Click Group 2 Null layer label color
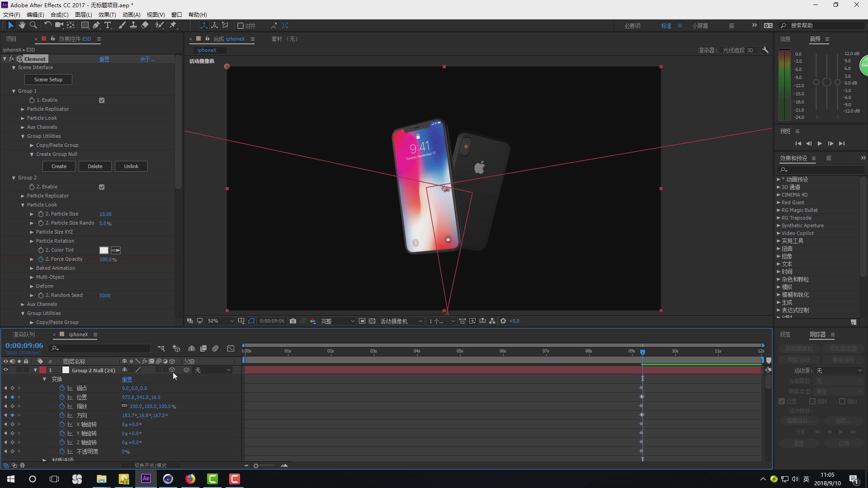 (x=42, y=370)
